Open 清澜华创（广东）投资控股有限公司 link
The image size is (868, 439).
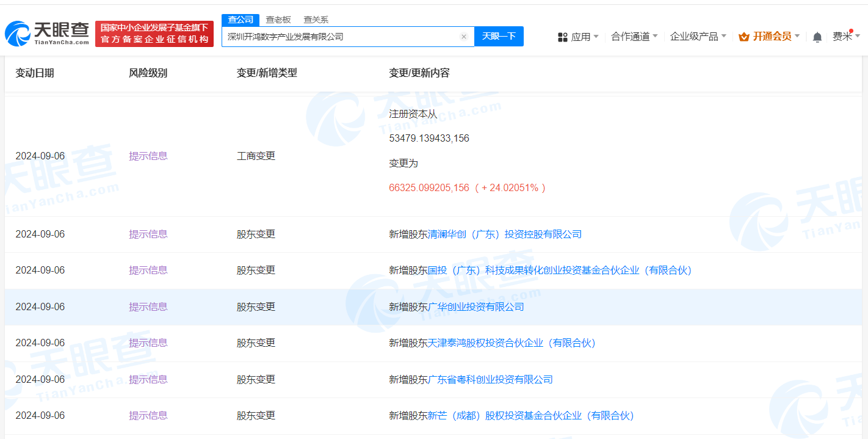(x=505, y=234)
